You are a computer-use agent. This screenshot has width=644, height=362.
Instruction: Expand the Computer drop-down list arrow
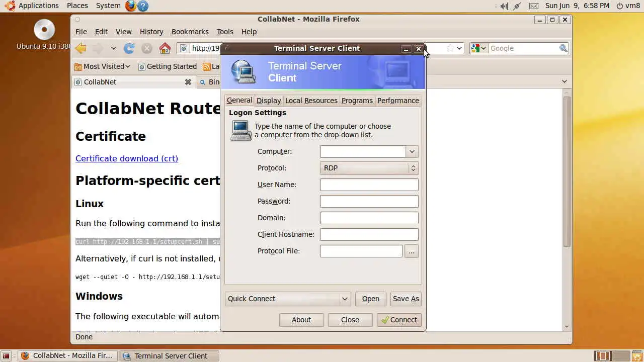click(412, 151)
